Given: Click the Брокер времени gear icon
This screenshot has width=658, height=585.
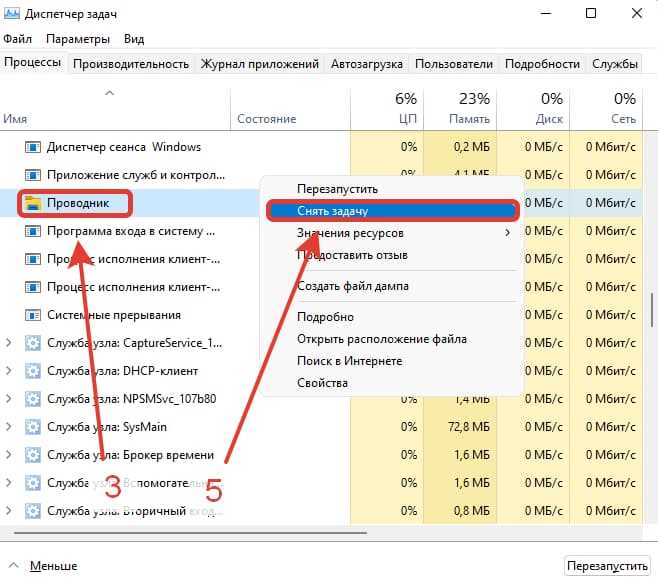Looking at the screenshot, I should point(33,455).
